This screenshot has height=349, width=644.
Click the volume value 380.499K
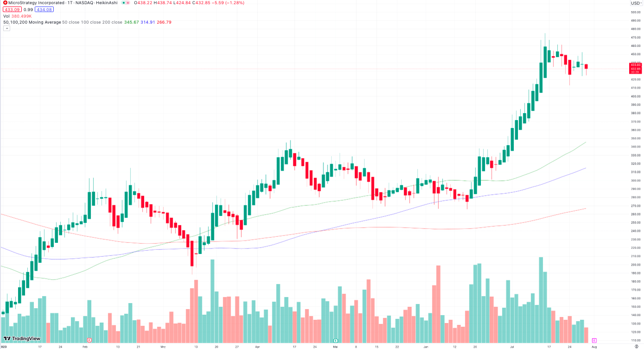coord(22,16)
